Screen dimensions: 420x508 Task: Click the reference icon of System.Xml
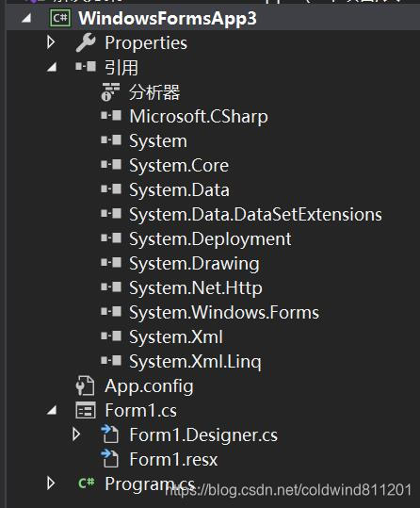111,336
